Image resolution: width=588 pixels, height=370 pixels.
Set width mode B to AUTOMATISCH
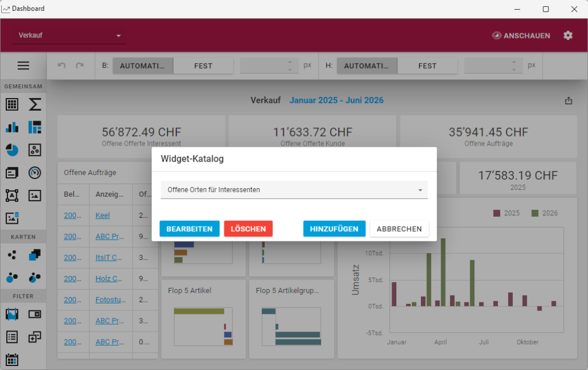pos(142,65)
